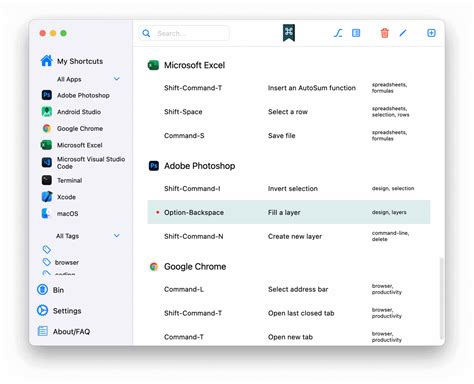Select Google Chrome in sidebar list
Viewport: 474px width, 384px height.
(80, 129)
